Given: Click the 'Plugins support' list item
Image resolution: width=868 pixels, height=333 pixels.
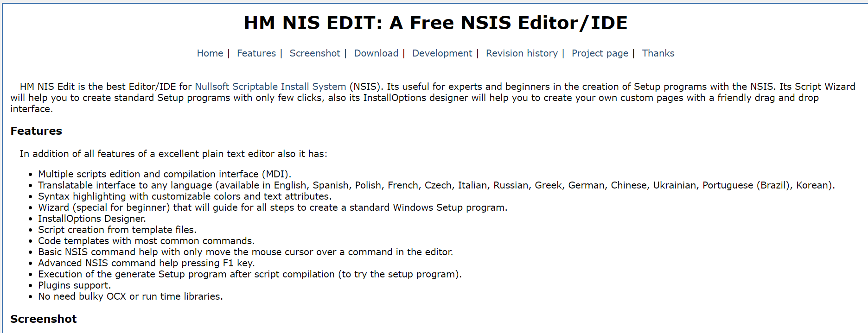Looking at the screenshot, I should pos(74,285).
